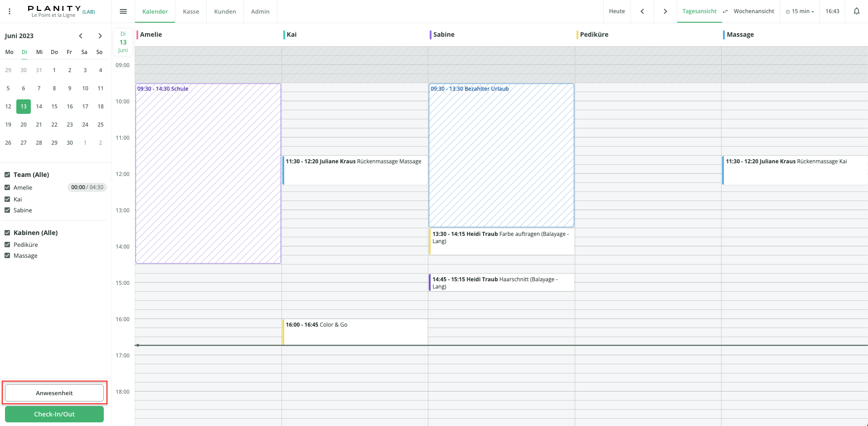Open the notifications bell
Image resolution: width=868 pixels, height=426 pixels.
pyautogui.click(x=856, y=11)
